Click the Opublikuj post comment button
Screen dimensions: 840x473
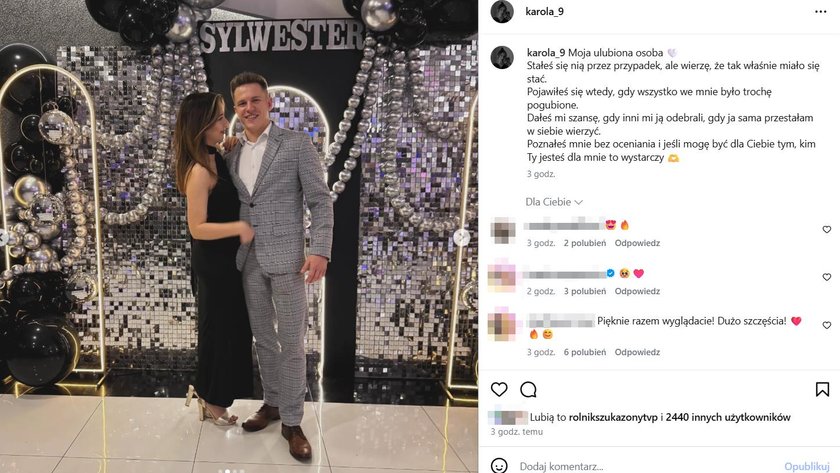click(807, 466)
